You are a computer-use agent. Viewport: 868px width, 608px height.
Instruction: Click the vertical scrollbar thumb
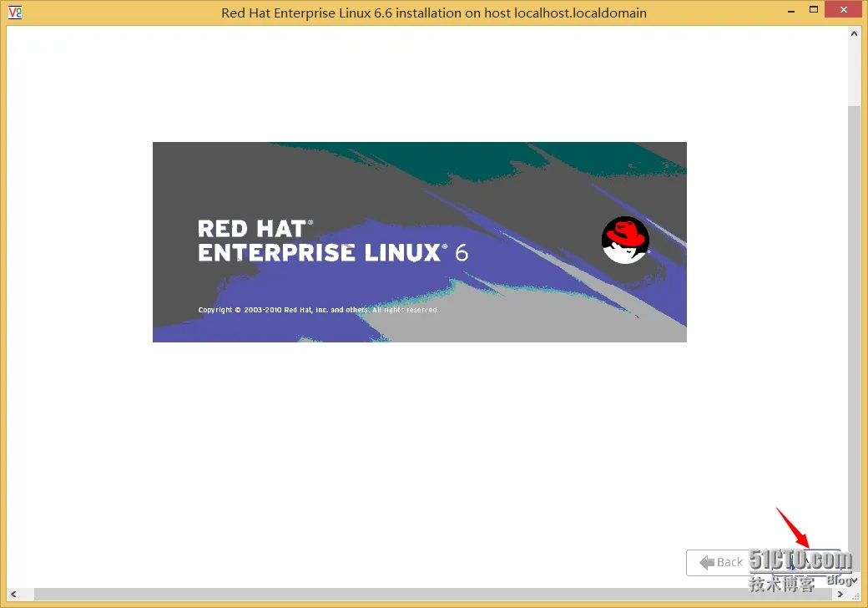tap(854, 337)
